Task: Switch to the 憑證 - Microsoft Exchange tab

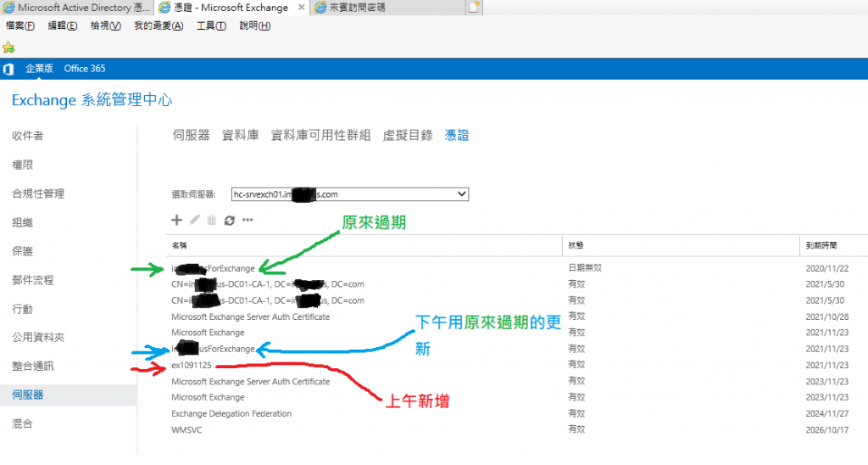Action: (x=232, y=7)
